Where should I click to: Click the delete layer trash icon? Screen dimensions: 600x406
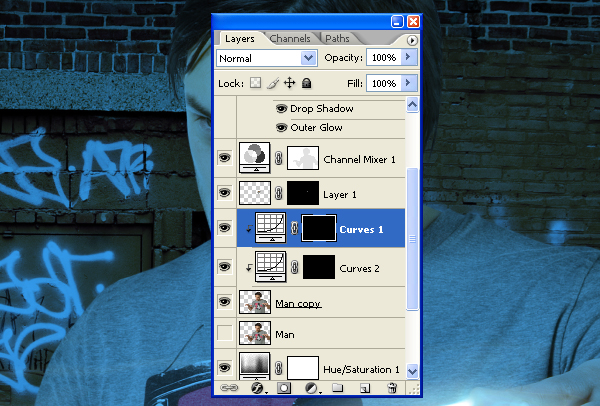click(392, 388)
